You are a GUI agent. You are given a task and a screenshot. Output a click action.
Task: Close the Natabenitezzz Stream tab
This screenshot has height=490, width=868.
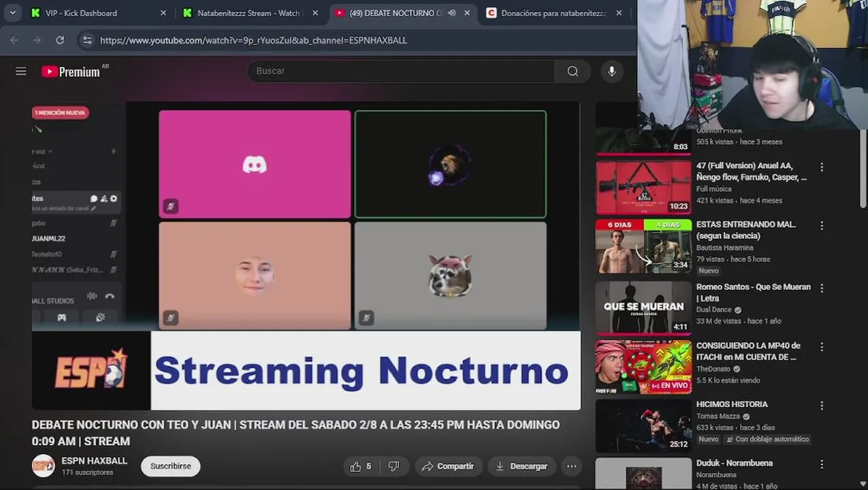315,13
